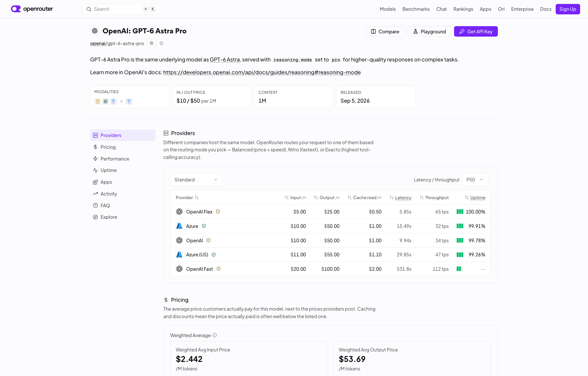Click the Weighted Average info icon
The image size is (588, 376).
tap(215, 335)
